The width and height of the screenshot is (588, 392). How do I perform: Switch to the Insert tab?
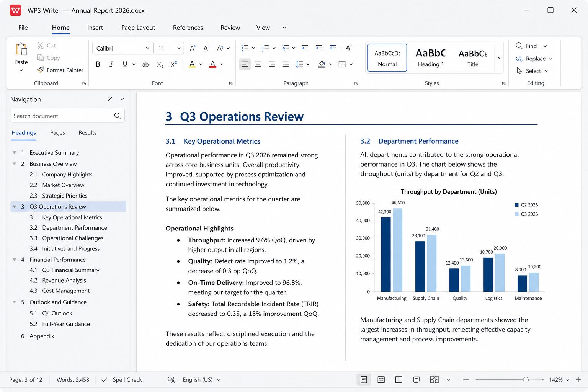[x=95, y=28]
